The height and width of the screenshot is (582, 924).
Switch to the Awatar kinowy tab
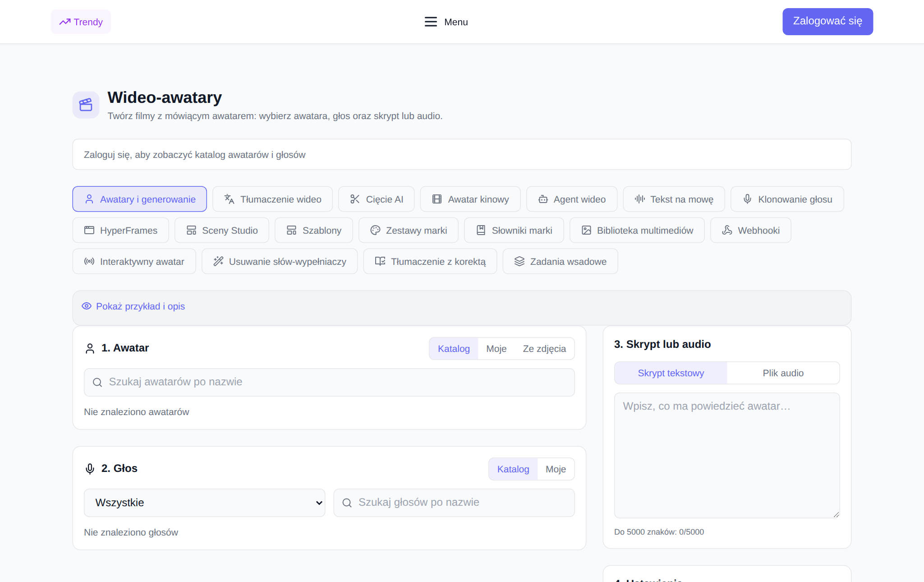coord(470,199)
